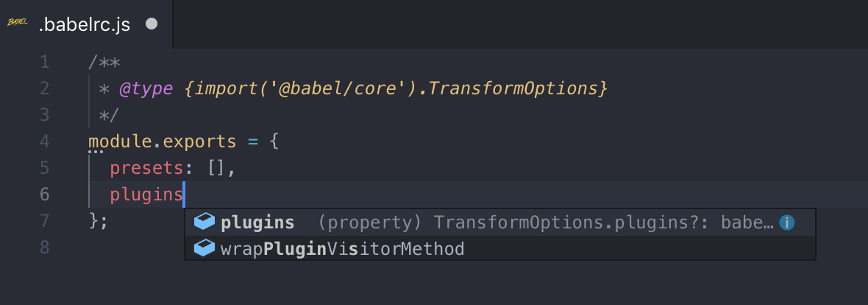Click line number 8 in the gutter
Viewport: 868px width, 305px height.
point(44,248)
